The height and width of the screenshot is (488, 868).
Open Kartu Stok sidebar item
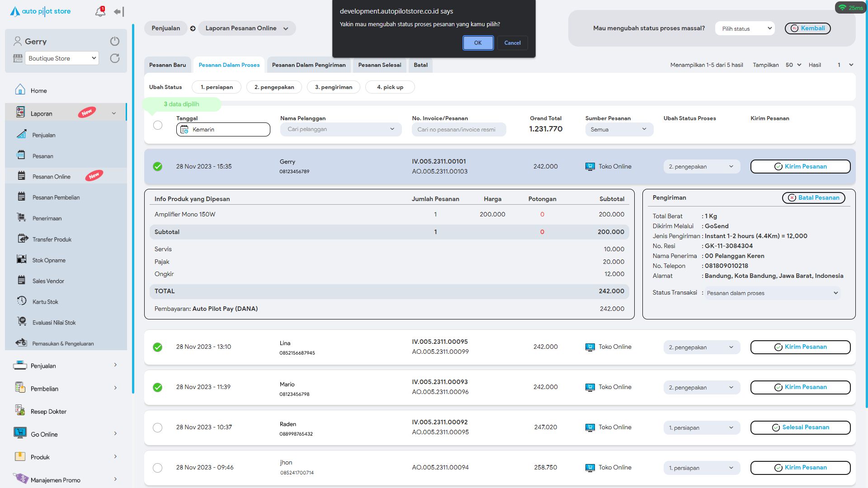(45, 302)
